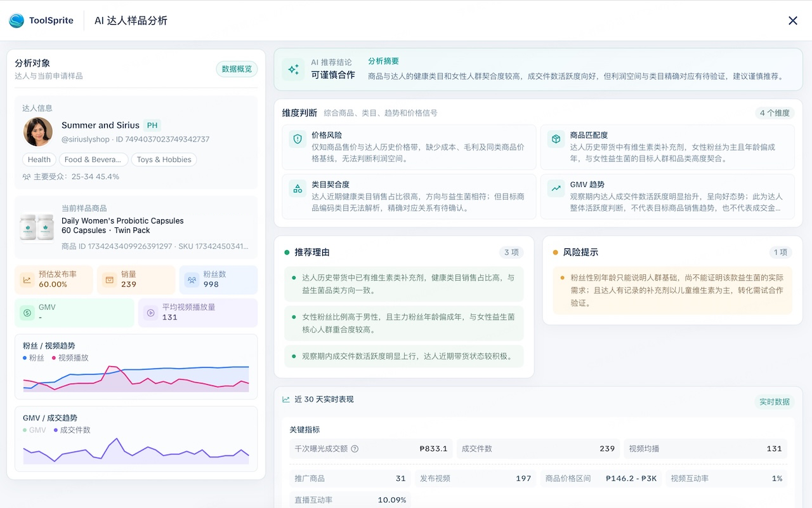Click the 4 个维度 count badge
The image size is (812, 508).
(x=775, y=113)
